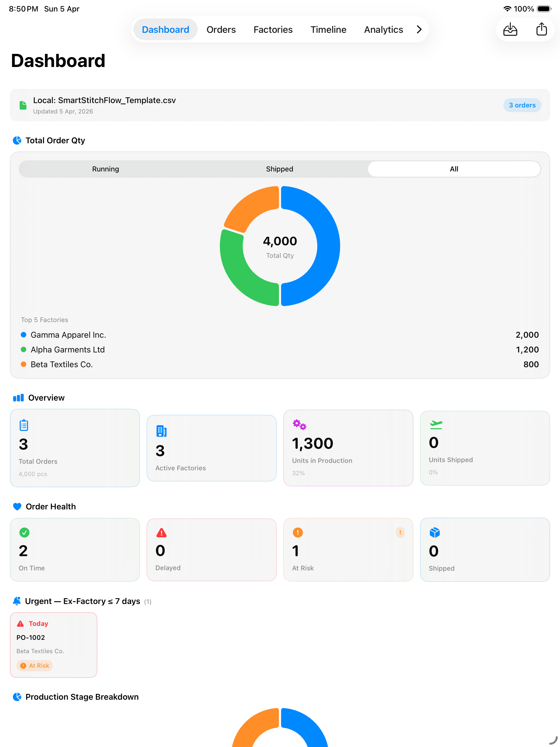Open the Factories tab
Viewport: 560px width, 747px height.
coord(273,29)
